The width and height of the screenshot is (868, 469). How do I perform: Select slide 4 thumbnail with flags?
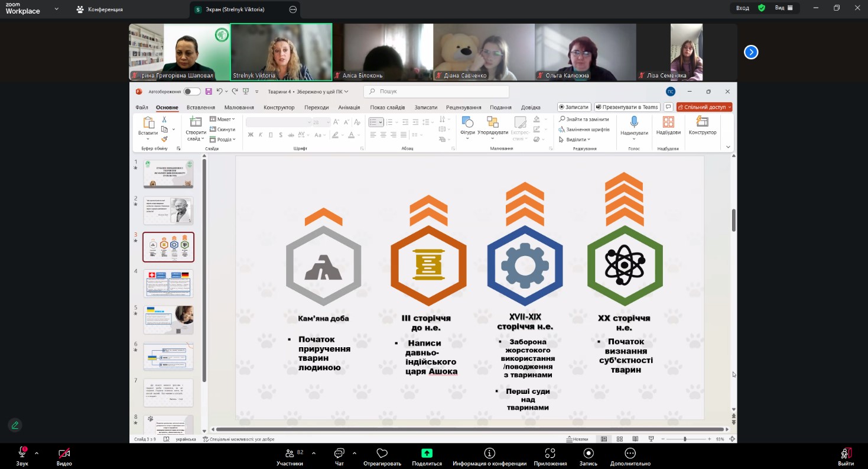coord(168,283)
